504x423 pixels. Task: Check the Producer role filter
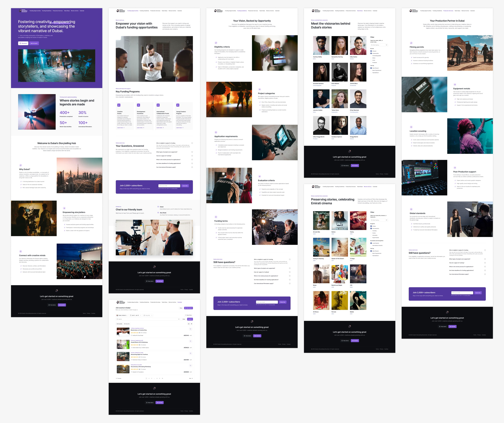coord(371,62)
